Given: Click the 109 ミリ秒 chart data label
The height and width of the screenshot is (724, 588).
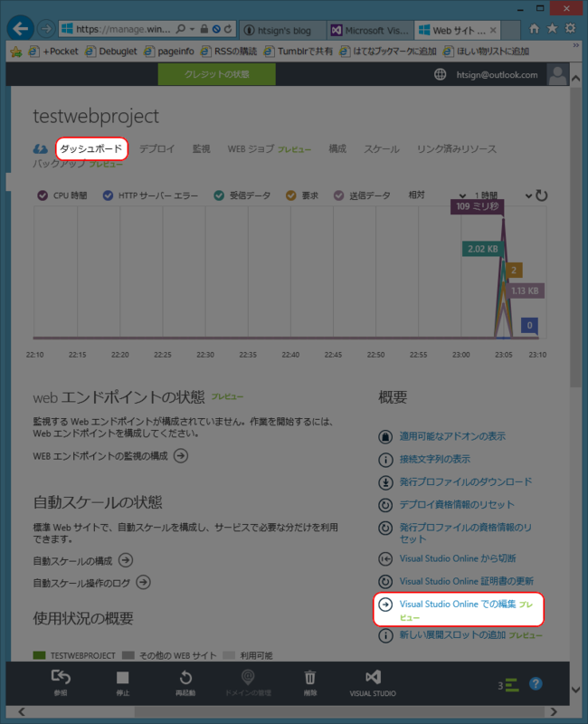Looking at the screenshot, I should [x=478, y=206].
